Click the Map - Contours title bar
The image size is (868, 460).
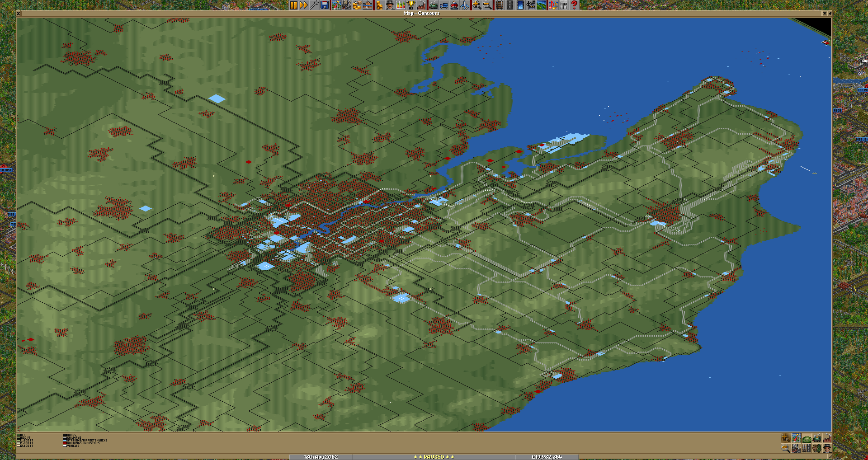click(x=421, y=14)
